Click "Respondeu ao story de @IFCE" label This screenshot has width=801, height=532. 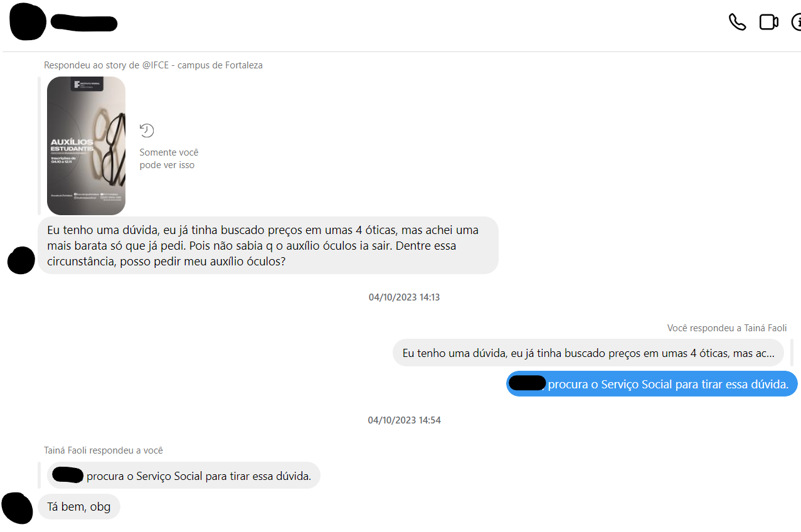(153, 65)
